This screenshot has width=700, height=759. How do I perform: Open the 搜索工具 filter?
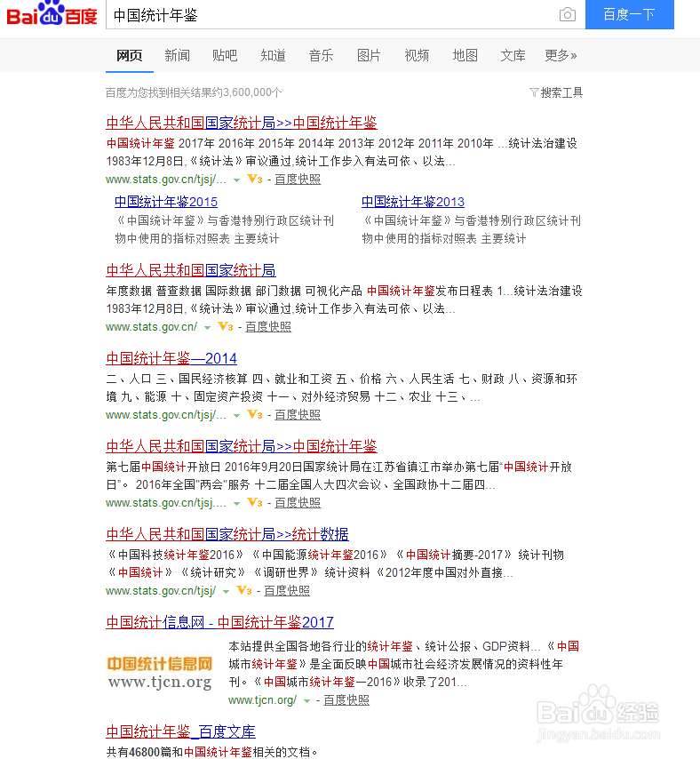pos(556,92)
